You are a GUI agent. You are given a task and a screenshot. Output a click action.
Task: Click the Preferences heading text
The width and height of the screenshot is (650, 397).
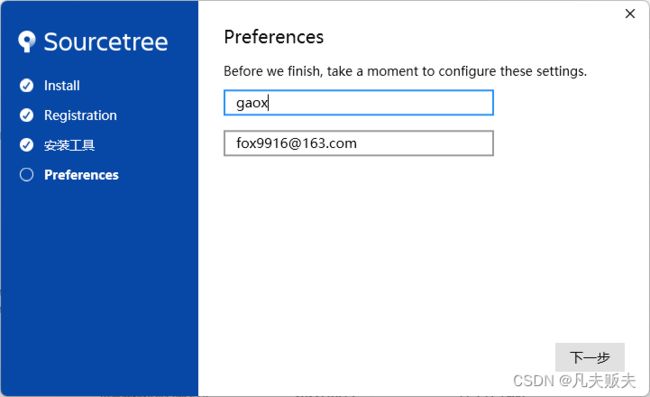pos(274,37)
